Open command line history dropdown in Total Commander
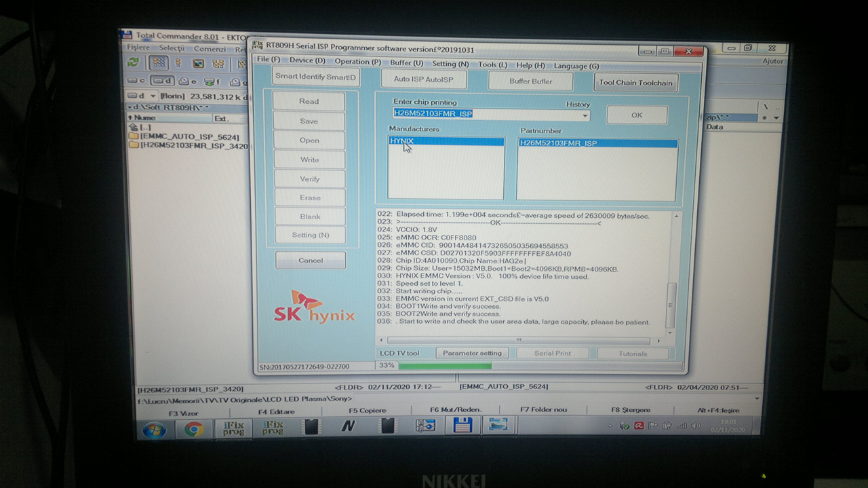This screenshot has width=868, height=488. [x=755, y=399]
